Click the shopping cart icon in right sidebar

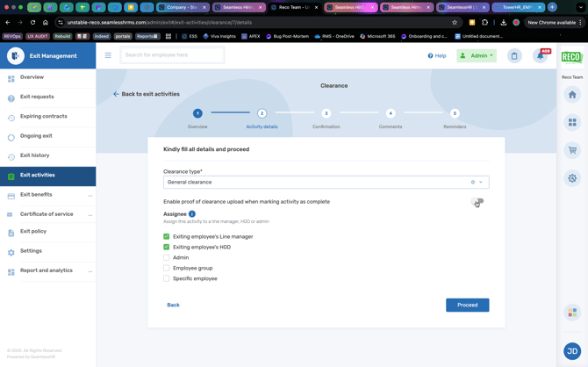coord(572,150)
